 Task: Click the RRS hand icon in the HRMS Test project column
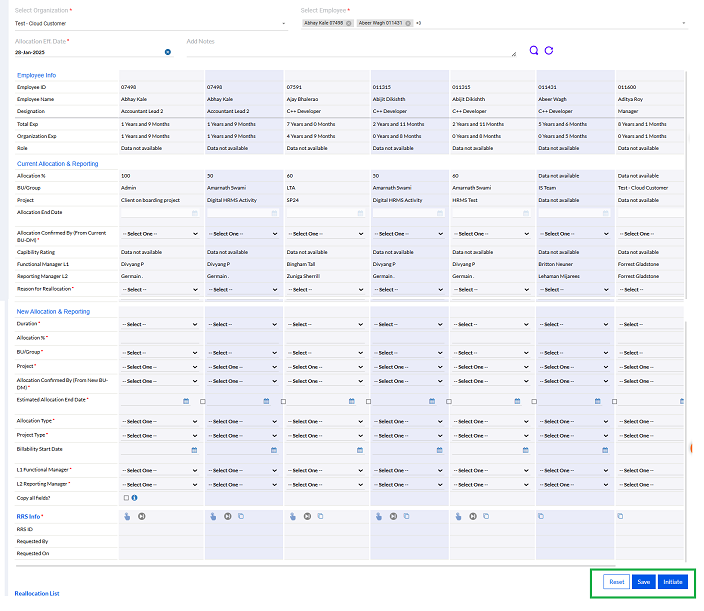[458, 517]
